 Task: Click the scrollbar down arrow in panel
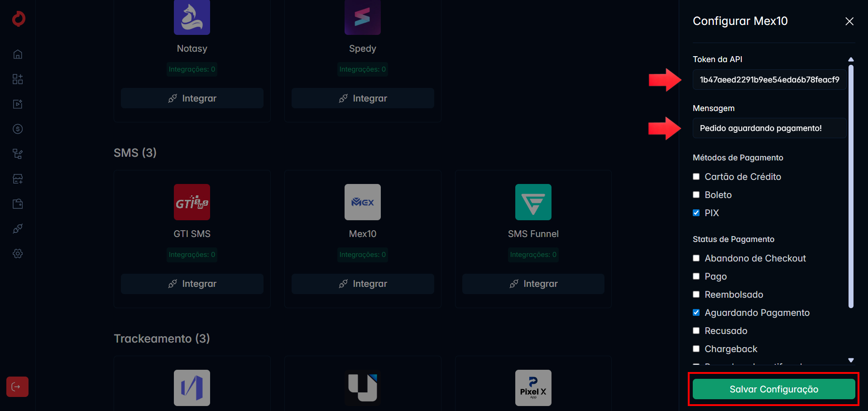851,360
